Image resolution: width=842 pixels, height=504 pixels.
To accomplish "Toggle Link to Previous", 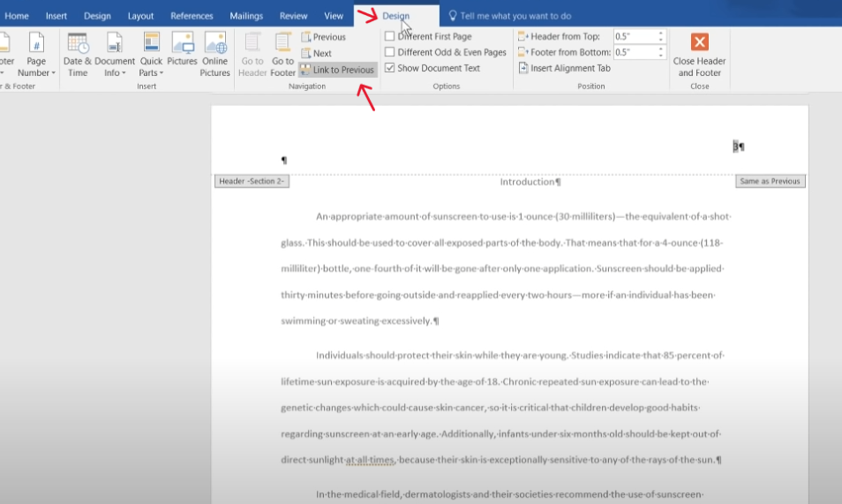I will point(337,70).
